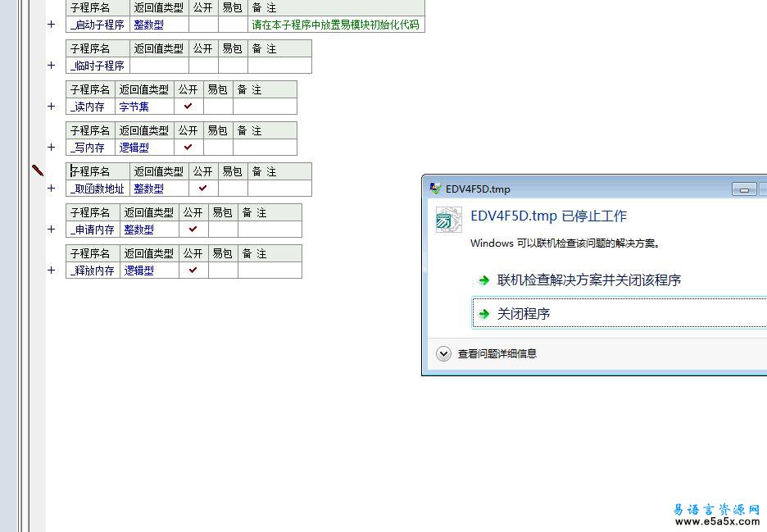
Task: Expand the _申请内存 subroutine plus sign
Action: [x=52, y=229]
